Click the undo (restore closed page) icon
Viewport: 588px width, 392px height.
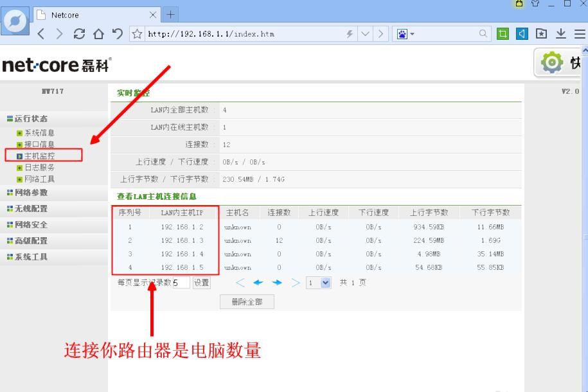pyautogui.click(x=117, y=34)
